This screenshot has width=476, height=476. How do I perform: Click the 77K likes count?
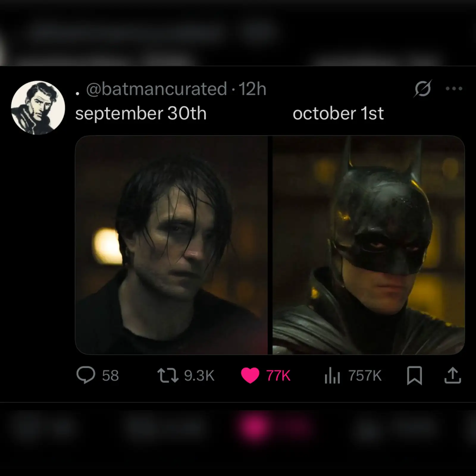pos(278,375)
